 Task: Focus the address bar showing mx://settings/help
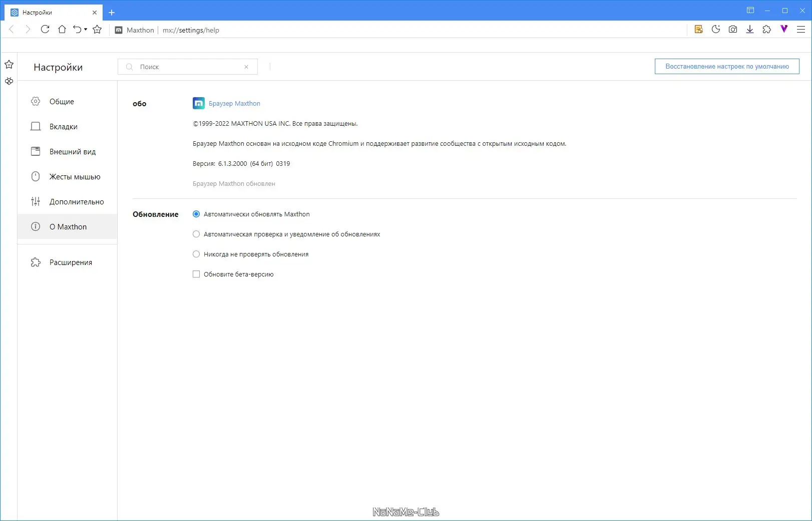coord(191,30)
